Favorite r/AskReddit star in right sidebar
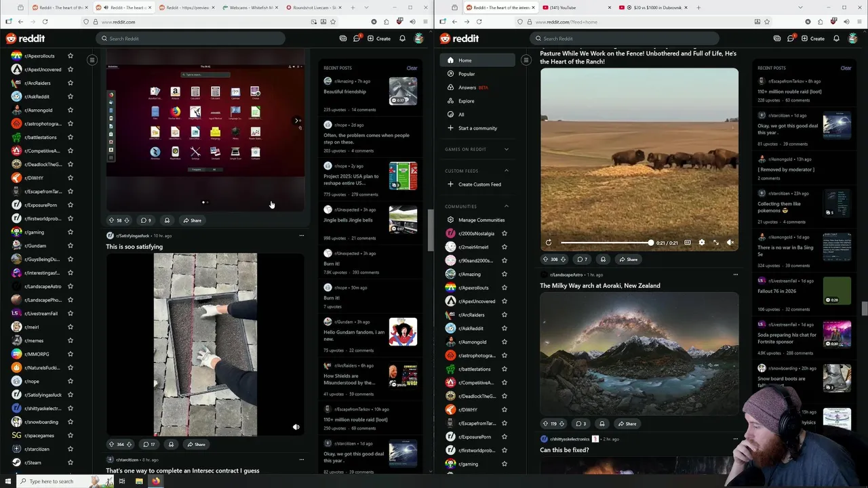 point(504,328)
